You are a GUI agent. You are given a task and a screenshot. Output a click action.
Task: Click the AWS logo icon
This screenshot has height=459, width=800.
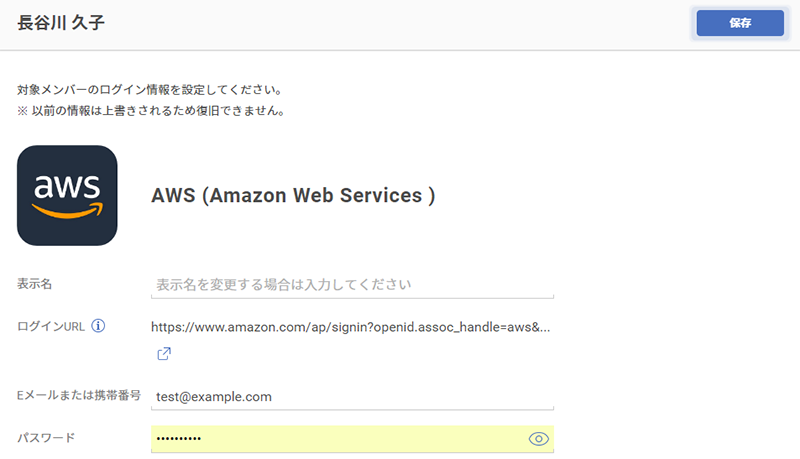(x=67, y=195)
